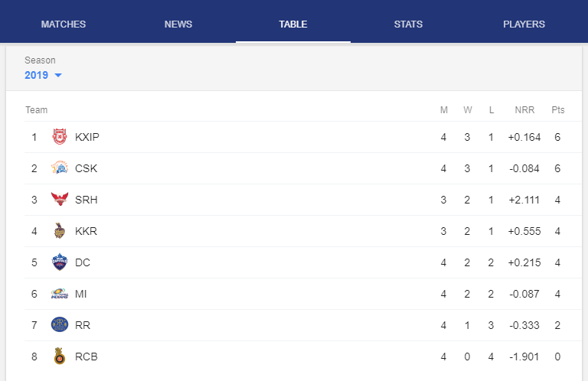Screen dimensions: 588x381
Task: Open the RCB team name link
Action: tap(87, 357)
